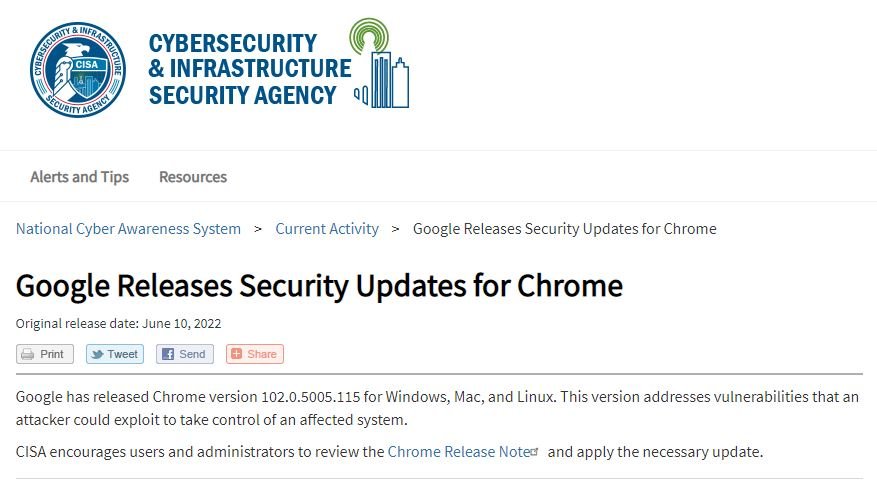Viewport: 877px width, 483px height.
Task: Click the current page breadcrumb Google Releases Security Updates
Action: pos(564,229)
